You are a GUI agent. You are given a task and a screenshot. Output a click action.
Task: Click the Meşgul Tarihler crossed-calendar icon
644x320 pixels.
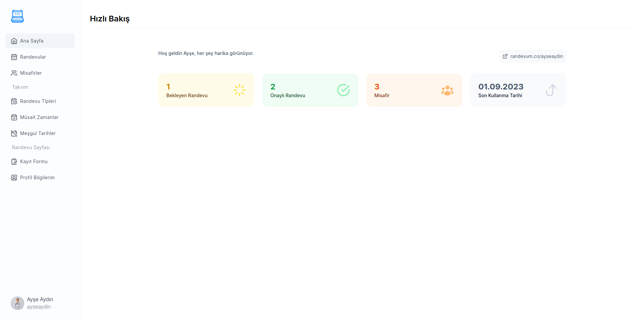coord(14,133)
